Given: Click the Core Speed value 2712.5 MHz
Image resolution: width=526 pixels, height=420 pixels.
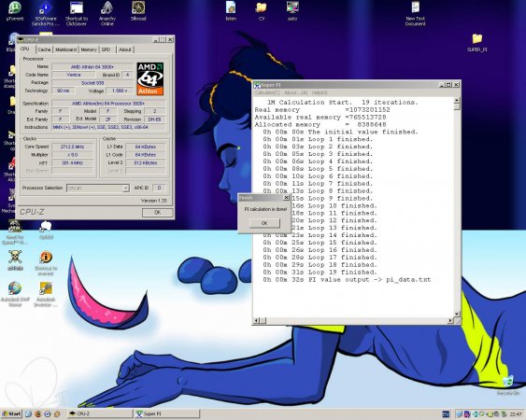Looking at the screenshot, I should point(73,147).
